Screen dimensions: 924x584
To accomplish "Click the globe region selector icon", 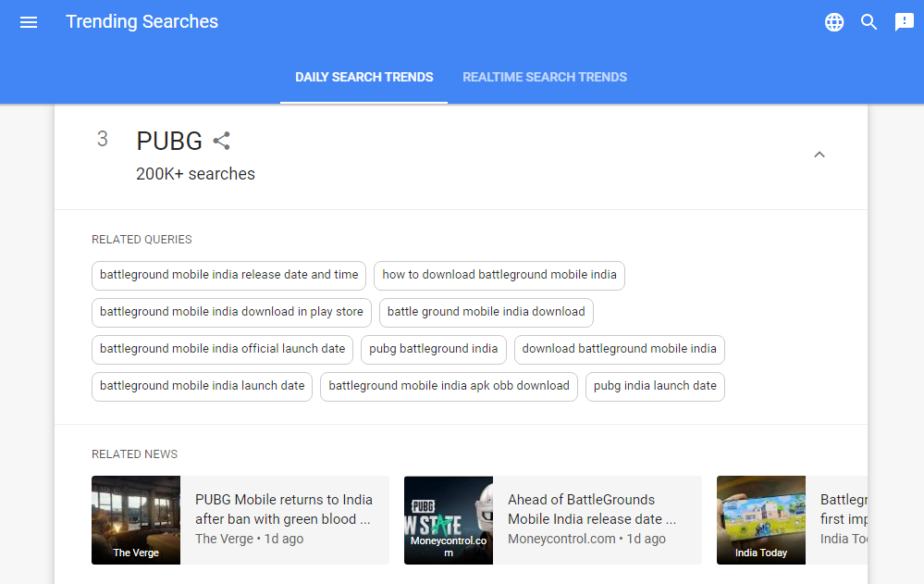I will point(834,22).
